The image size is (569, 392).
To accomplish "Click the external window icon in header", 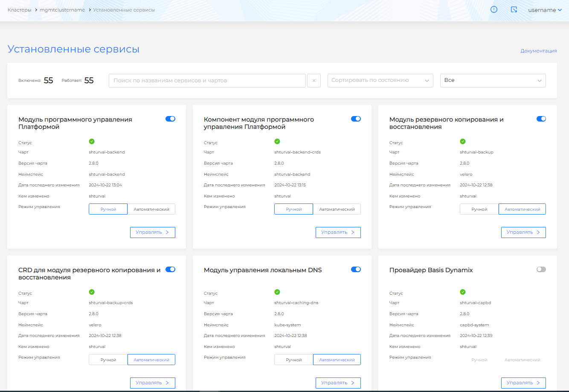I will [514, 9].
